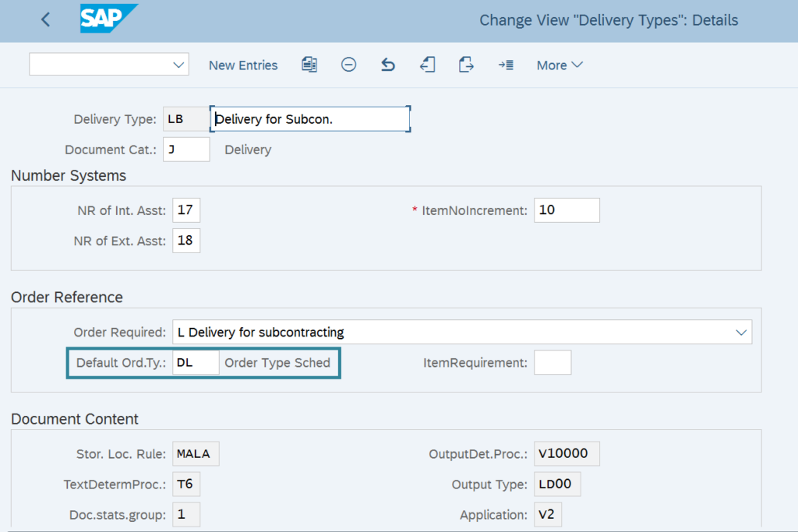Delete the entry using the minus-circle icon
798x532 pixels.
[348, 65]
